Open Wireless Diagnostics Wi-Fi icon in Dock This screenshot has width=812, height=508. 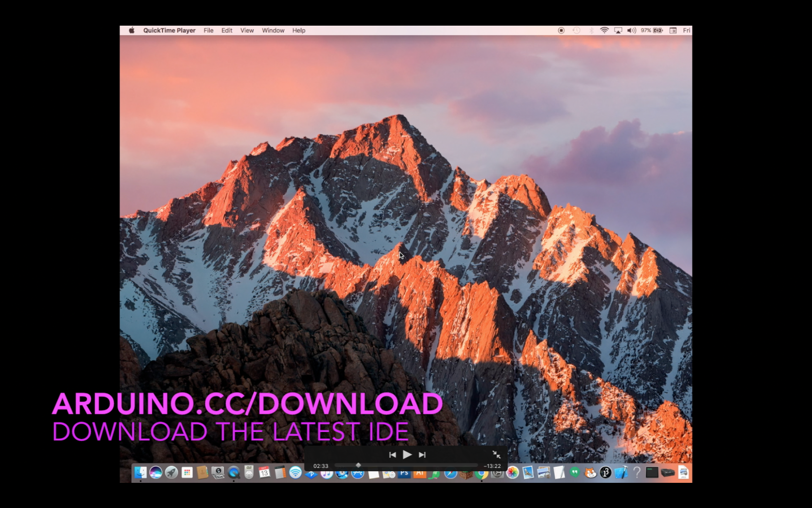pyautogui.click(x=295, y=473)
